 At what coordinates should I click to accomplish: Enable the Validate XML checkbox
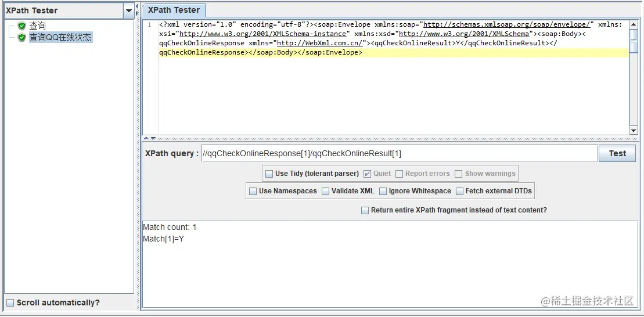click(x=325, y=191)
